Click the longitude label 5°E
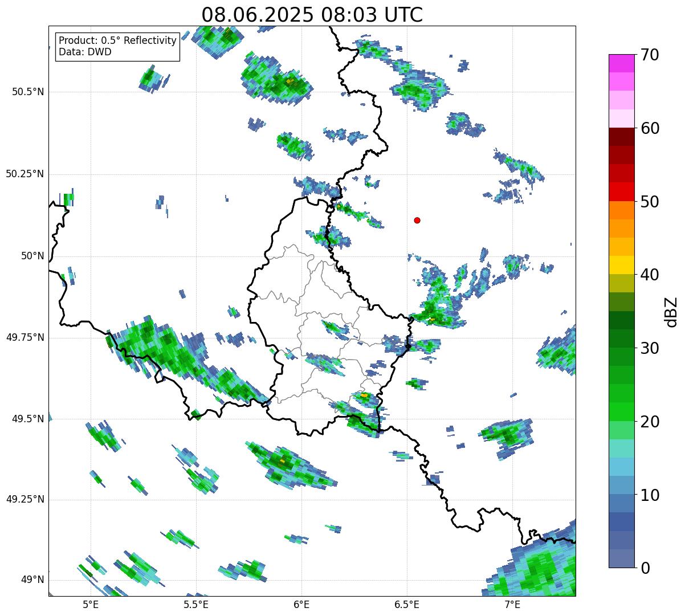Image resolution: width=685 pixels, height=616 pixels. [x=91, y=604]
